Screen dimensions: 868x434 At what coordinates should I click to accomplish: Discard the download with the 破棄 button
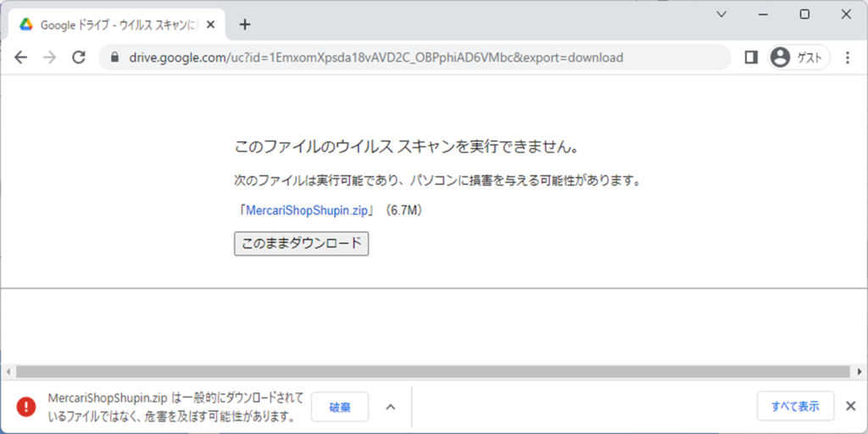coord(339,407)
